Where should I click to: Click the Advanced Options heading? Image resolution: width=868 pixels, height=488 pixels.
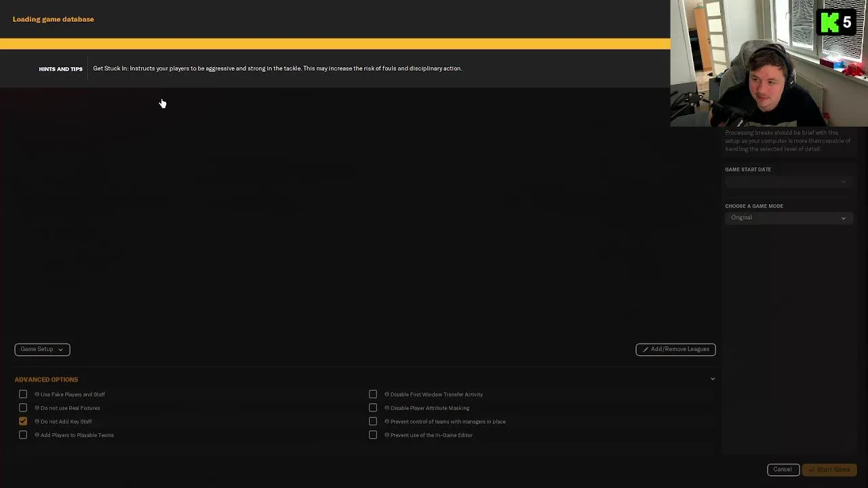pos(46,380)
